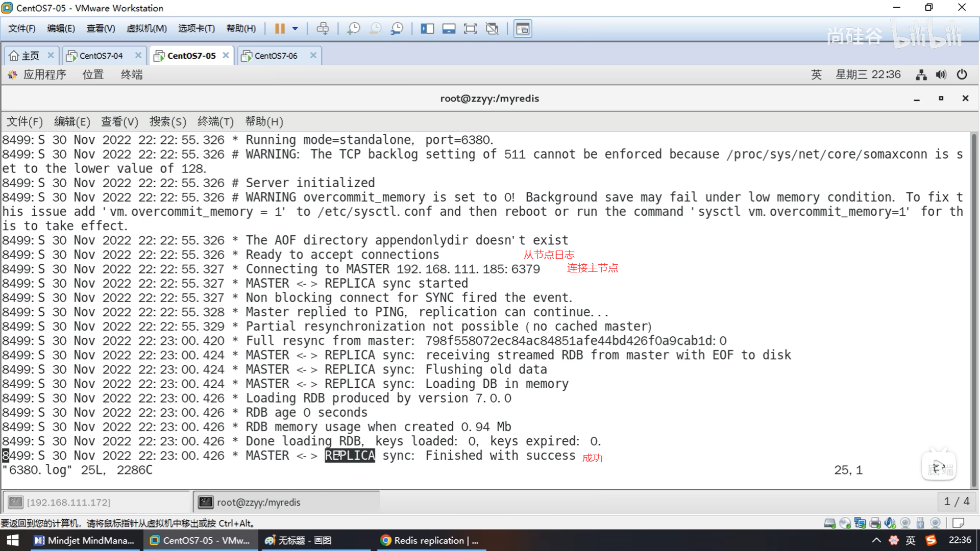Click the 英 input method indicator
Image resolution: width=980 pixels, height=551 pixels.
(x=816, y=75)
